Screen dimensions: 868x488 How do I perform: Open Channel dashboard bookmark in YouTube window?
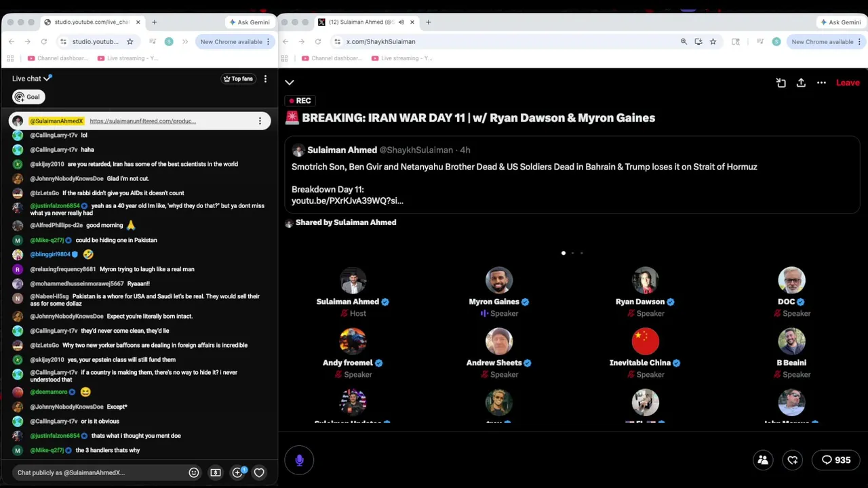point(58,58)
